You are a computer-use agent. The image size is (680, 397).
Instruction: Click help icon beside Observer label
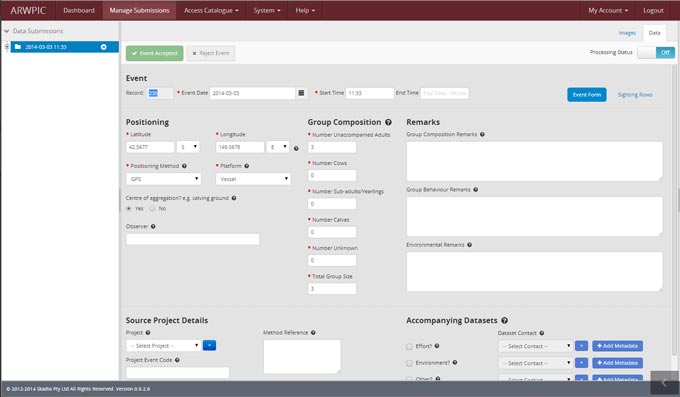(x=153, y=226)
